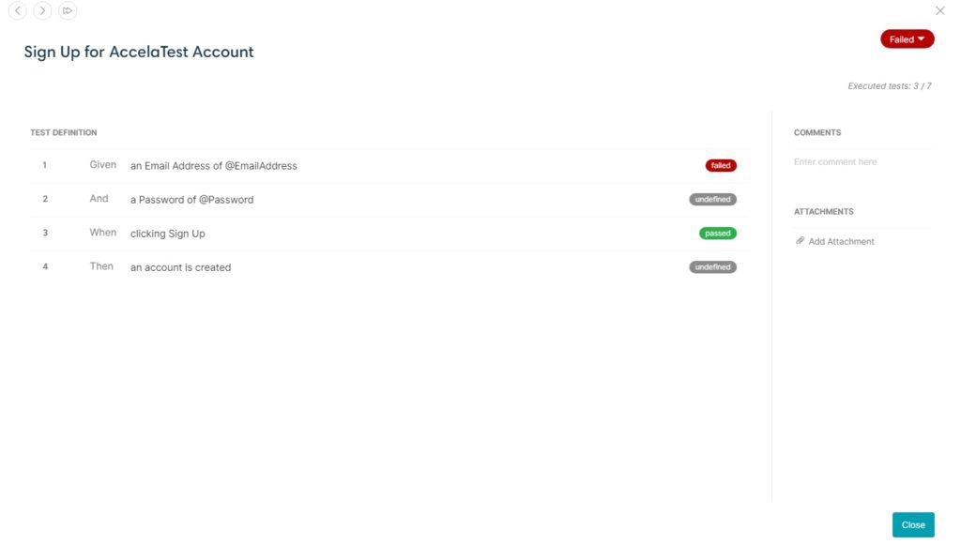Click the ATTACHMENTS heading
The width and height of the screenshot is (961, 560).
coord(824,211)
